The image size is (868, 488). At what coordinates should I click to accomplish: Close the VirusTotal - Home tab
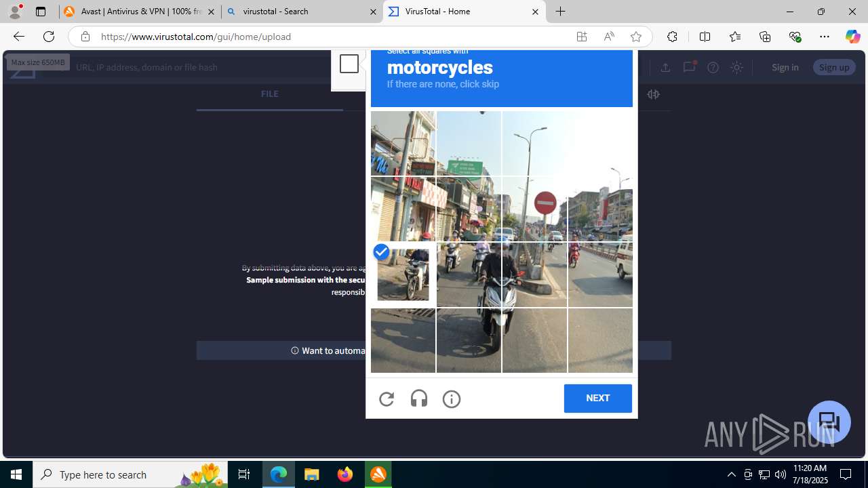pos(535,12)
